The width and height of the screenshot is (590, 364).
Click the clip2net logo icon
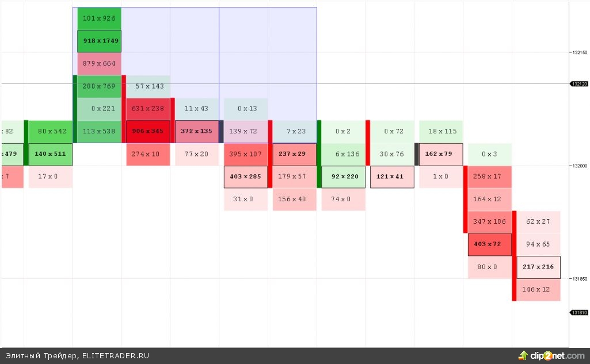[523, 355]
